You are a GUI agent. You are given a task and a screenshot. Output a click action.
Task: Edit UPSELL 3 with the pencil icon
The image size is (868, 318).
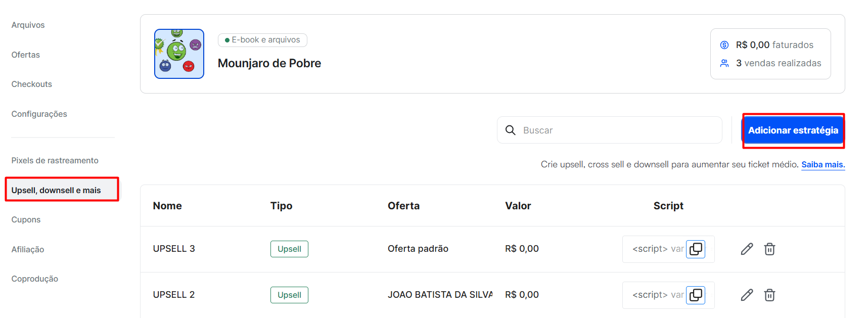tap(747, 249)
